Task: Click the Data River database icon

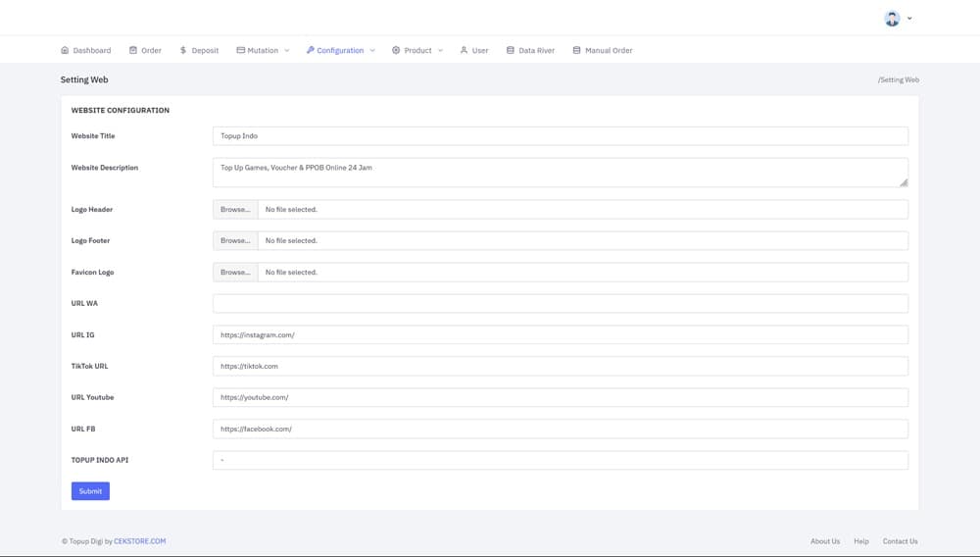Action: [511, 50]
